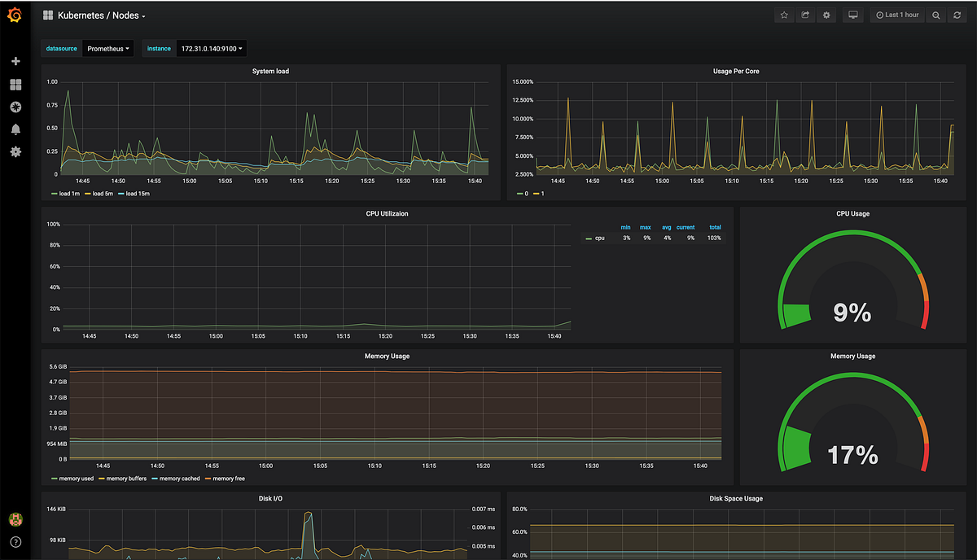The width and height of the screenshot is (977, 560).
Task: Switch to TV cycle view mode
Action: 853,15
